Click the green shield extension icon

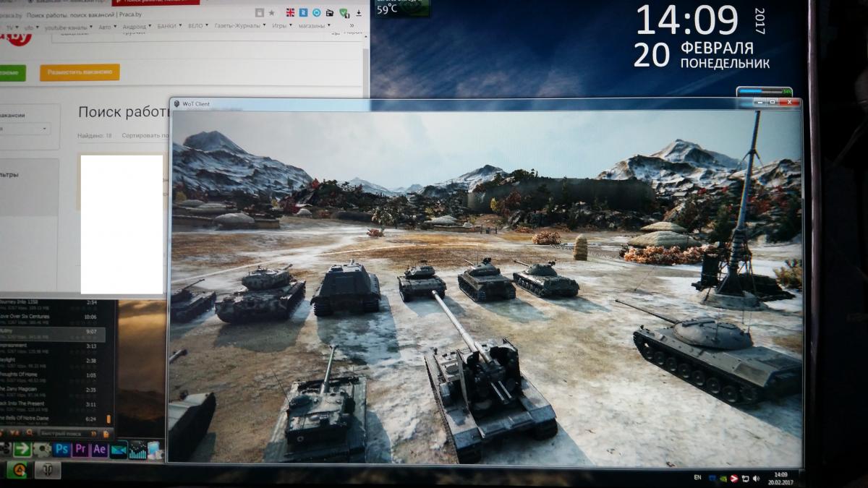point(344,12)
